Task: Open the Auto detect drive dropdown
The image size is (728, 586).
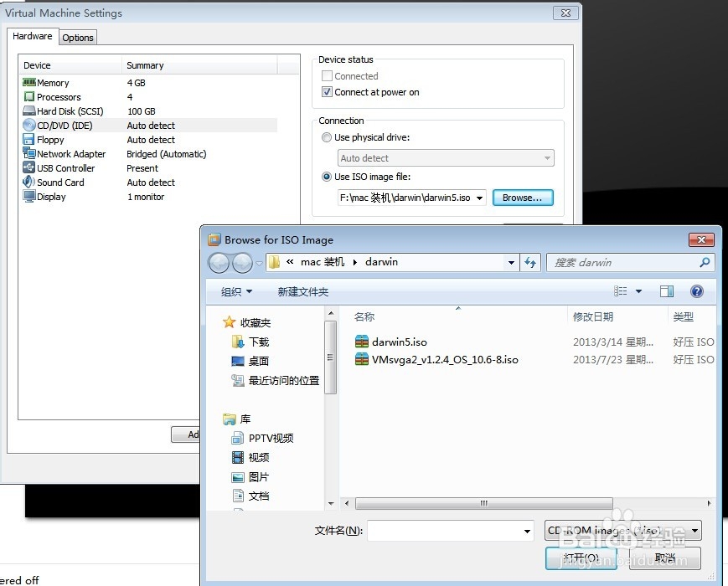Action: coord(446,158)
